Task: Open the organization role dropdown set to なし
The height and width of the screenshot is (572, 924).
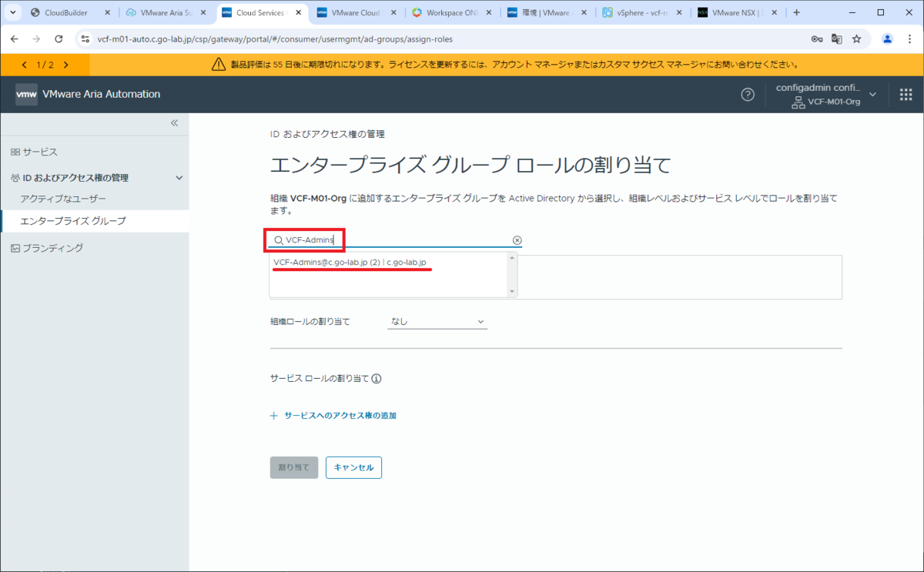Action: 437,322
